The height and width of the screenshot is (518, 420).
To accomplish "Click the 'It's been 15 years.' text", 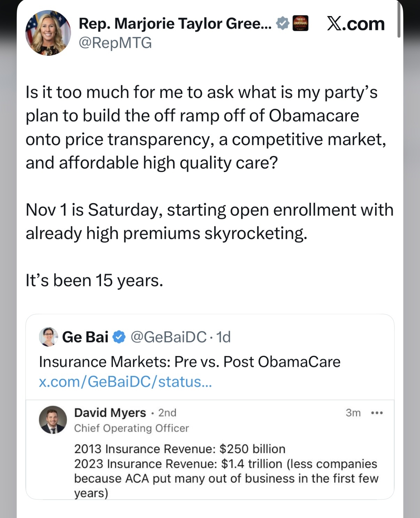I will tap(94, 280).
